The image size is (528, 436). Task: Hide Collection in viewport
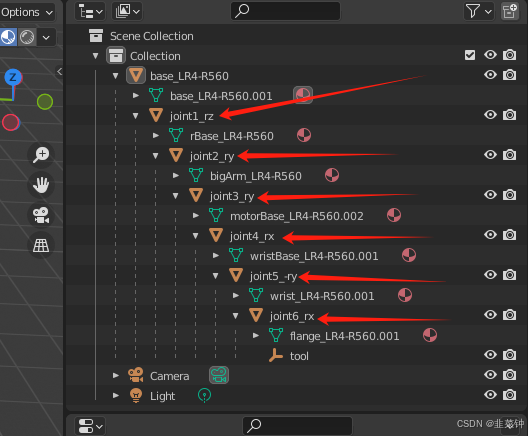(x=490, y=55)
